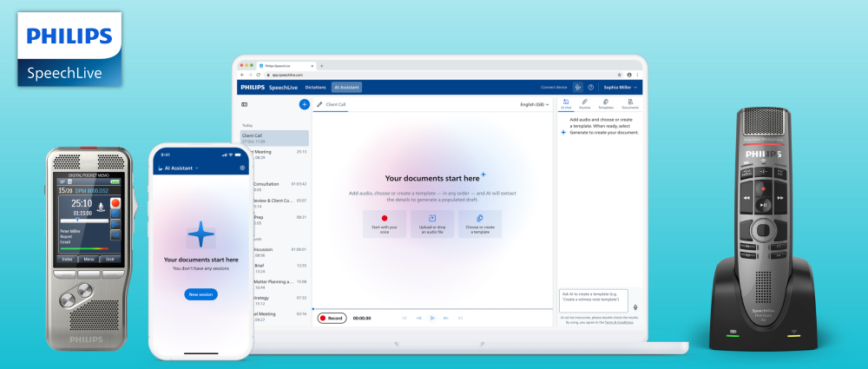Click the pencil icon beside Client Call

coord(319,104)
